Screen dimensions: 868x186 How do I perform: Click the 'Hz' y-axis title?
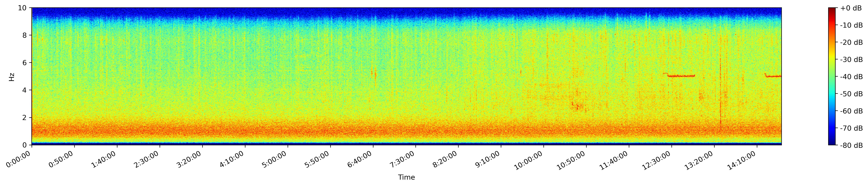tap(12, 77)
